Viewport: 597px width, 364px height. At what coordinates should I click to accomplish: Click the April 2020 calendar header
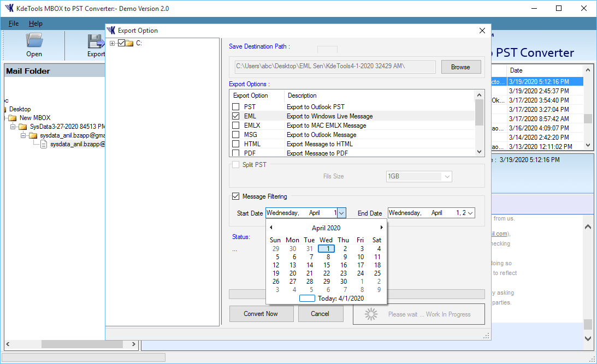pos(326,228)
